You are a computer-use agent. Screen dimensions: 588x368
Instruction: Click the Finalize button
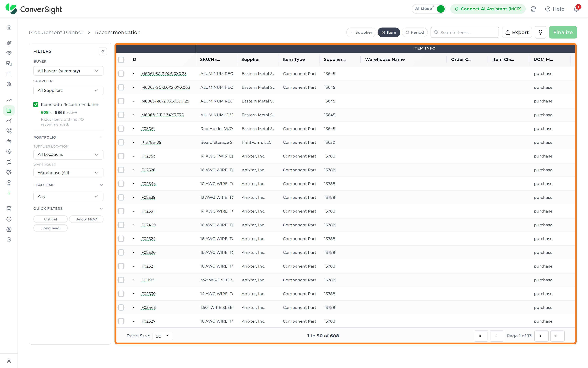[x=563, y=32]
